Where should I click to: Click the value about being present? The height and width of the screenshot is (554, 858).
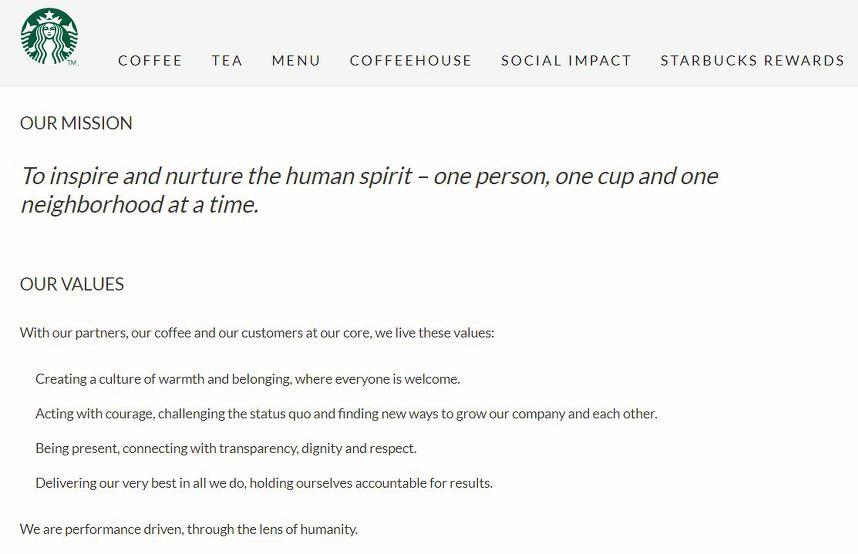tap(226, 448)
